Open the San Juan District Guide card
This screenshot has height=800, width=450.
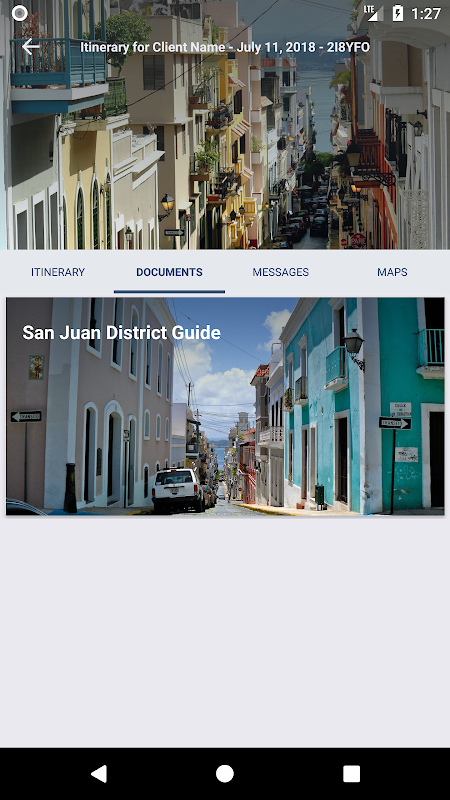[x=225, y=406]
